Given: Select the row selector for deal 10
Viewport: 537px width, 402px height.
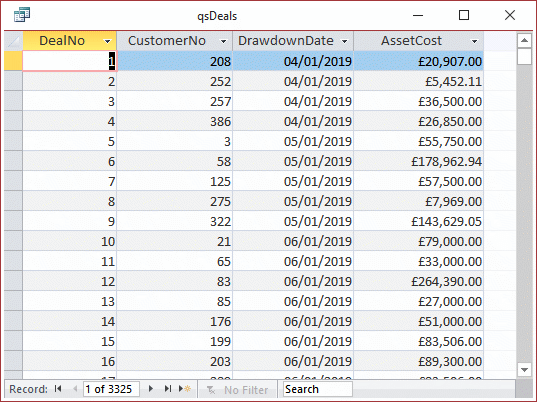Looking at the screenshot, I should (x=13, y=241).
